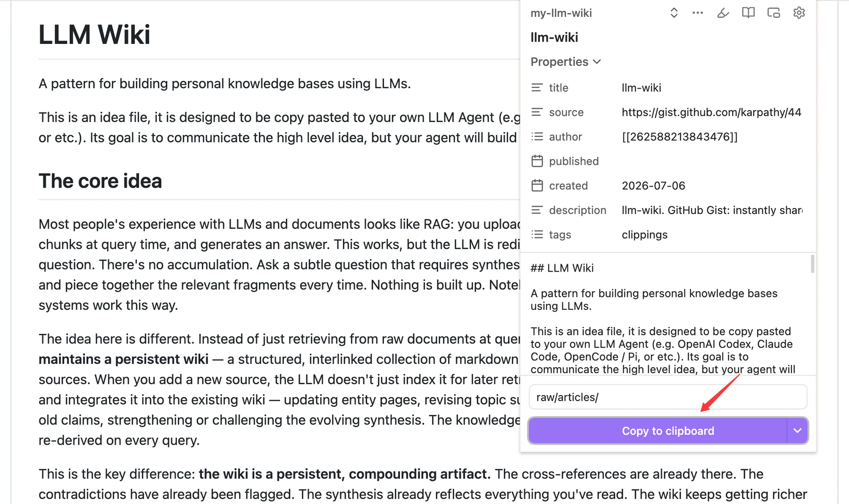
Task: Toggle reader mode book icon
Action: [x=748, y=13]
